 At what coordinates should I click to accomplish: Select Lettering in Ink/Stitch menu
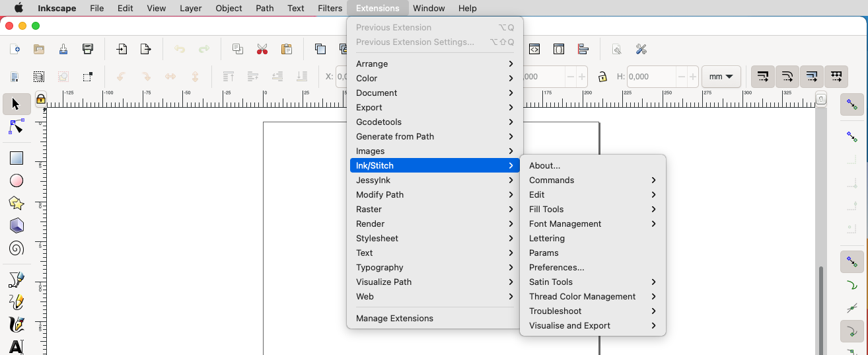tap(593, 238)
